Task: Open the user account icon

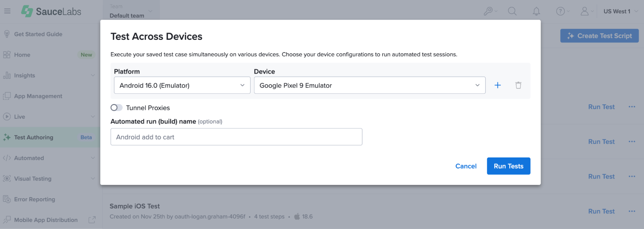Action: [x=584, y=12]
